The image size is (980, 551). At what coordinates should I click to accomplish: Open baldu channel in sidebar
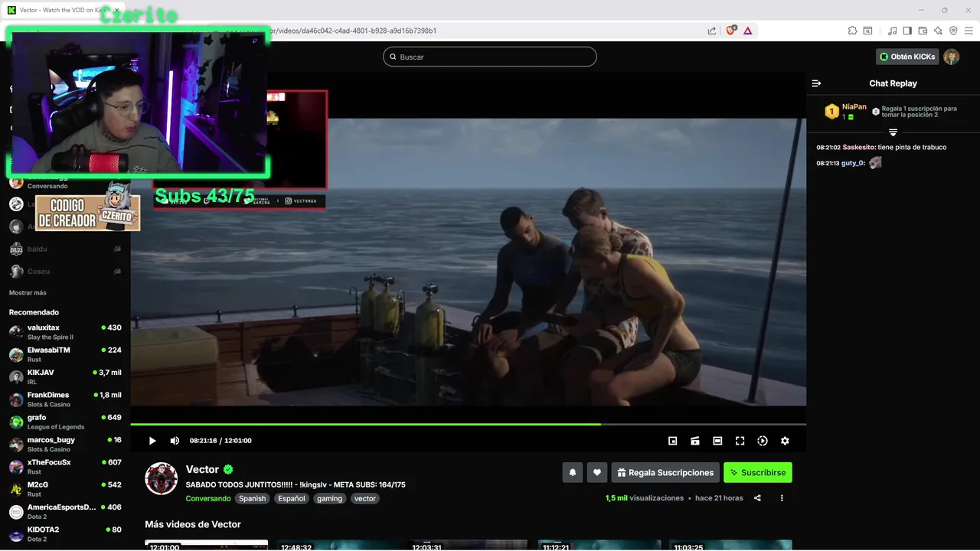coord(65,249)
